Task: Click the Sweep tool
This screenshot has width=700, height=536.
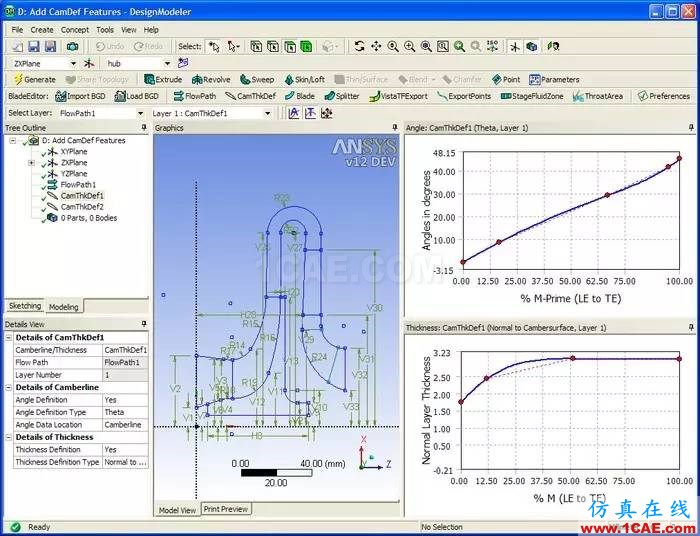Action: pos(257,80)
